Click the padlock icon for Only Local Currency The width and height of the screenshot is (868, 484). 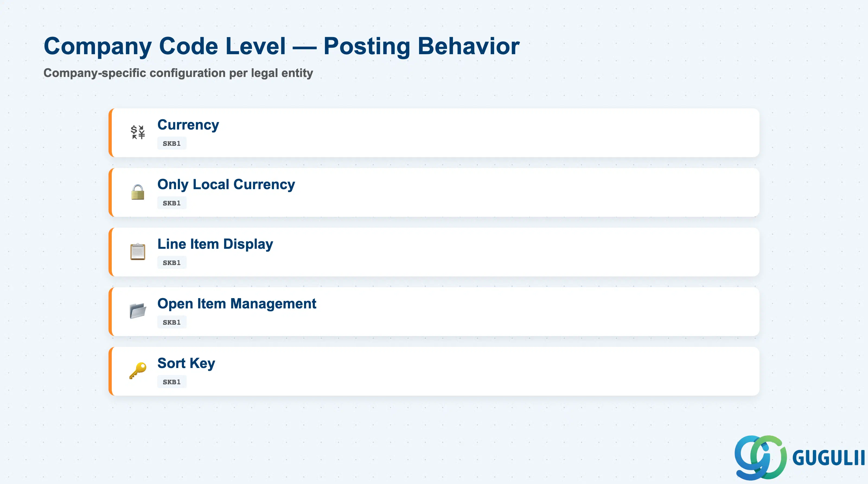138,192
